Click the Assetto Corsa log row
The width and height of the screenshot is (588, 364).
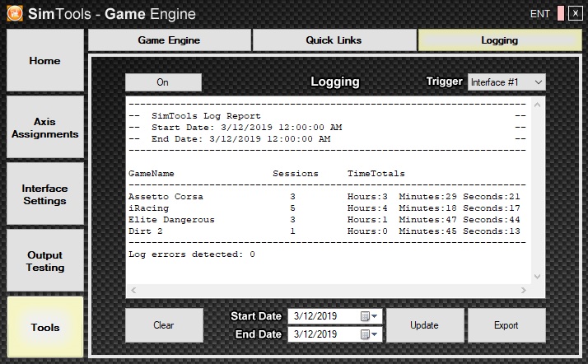(324, 197)
